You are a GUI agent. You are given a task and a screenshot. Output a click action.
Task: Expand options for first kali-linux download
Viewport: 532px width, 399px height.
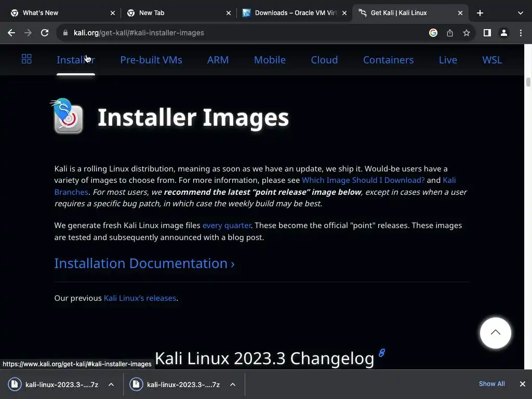(x=111, y=384)
